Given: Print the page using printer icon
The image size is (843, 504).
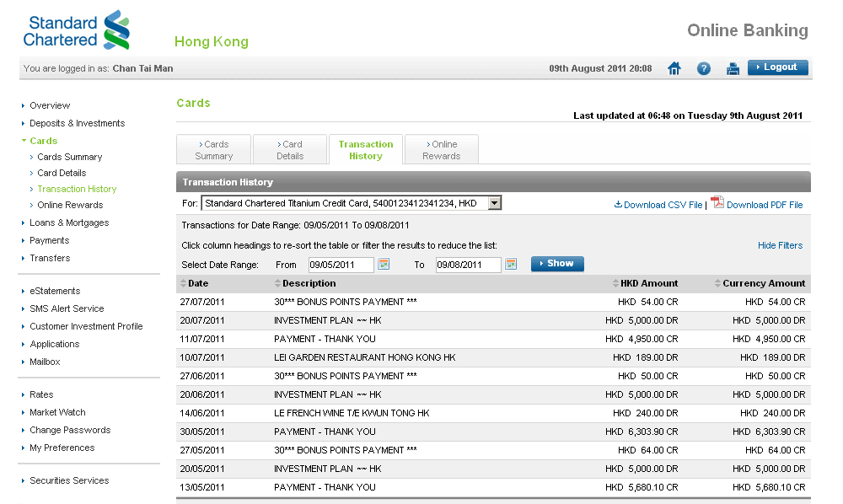Looking at the screenshot, I should (733, 69).
